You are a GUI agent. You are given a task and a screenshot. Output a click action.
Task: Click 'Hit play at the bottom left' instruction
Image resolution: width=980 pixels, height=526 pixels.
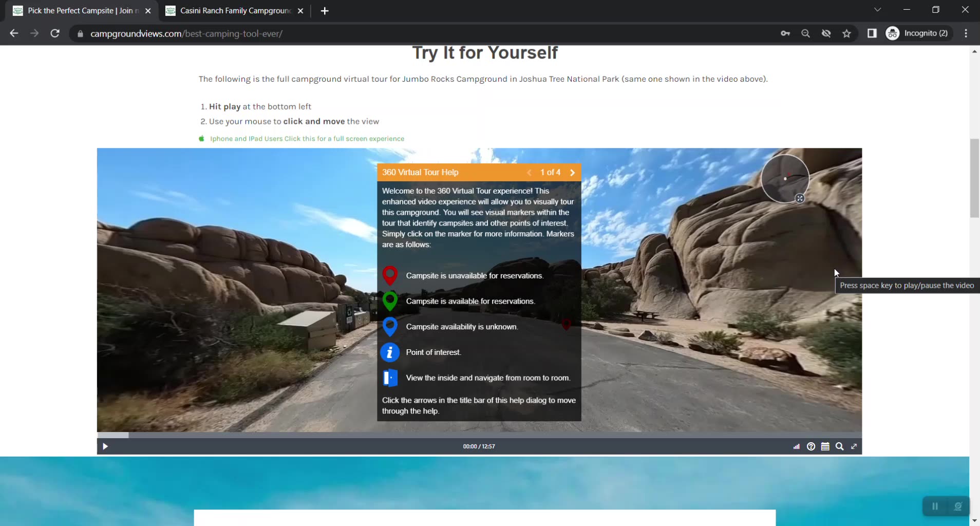(x=260, y=106)
